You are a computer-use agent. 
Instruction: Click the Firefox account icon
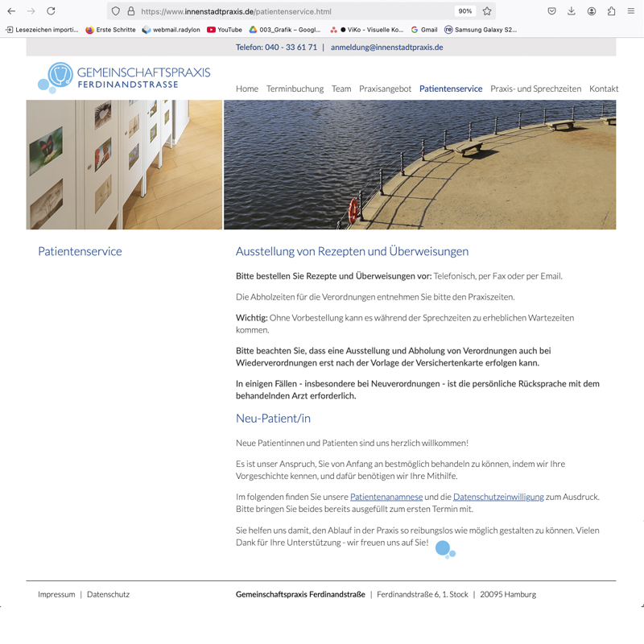point(592,11)
